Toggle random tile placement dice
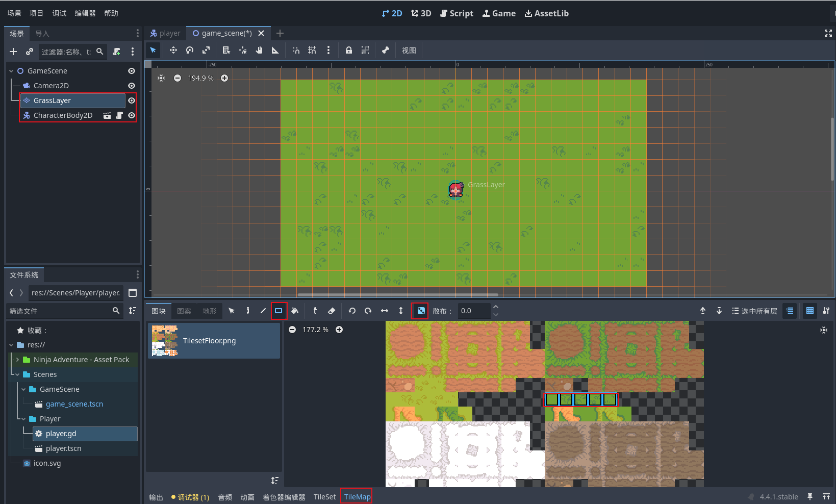The height and width of the screenshot is (504, 836). 421,311
